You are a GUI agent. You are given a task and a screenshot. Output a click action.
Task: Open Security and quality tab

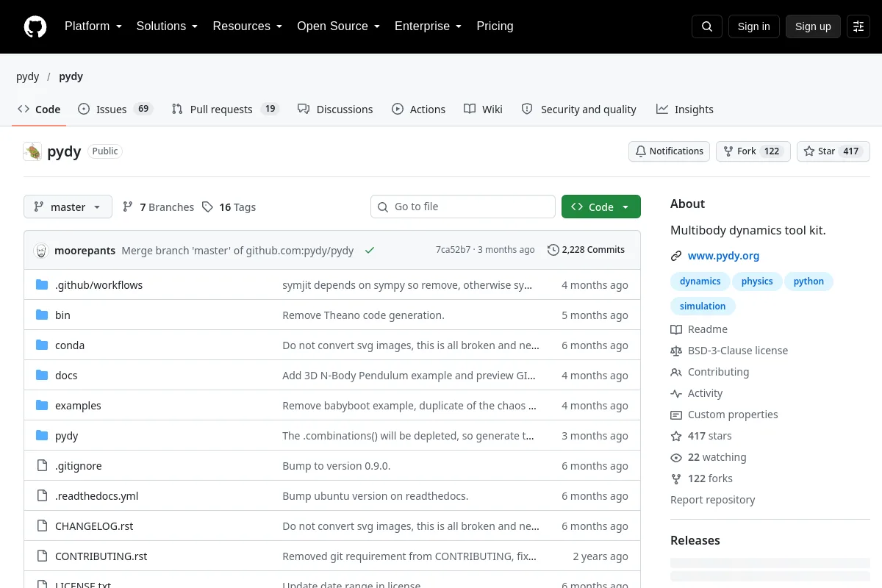[x=578, y=110]
